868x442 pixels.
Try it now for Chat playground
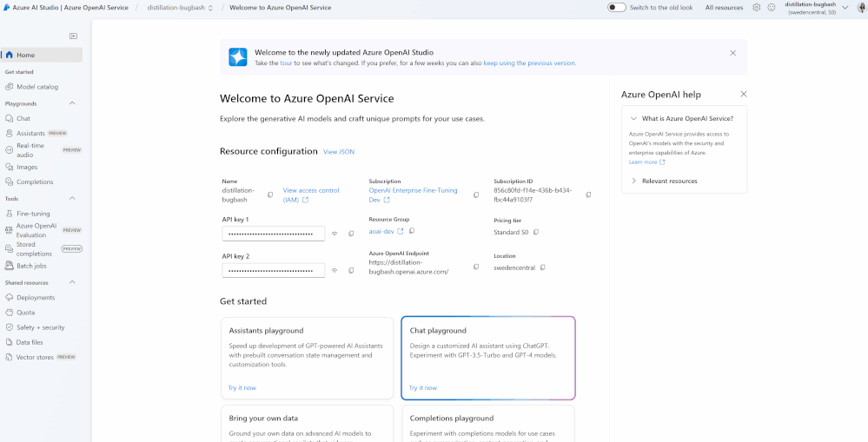(x=423, y=388)
